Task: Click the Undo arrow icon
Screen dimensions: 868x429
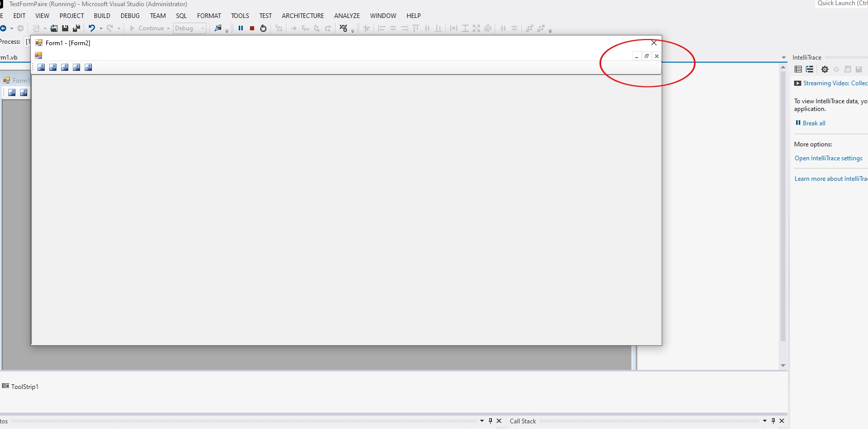Action: coord(91,28)
